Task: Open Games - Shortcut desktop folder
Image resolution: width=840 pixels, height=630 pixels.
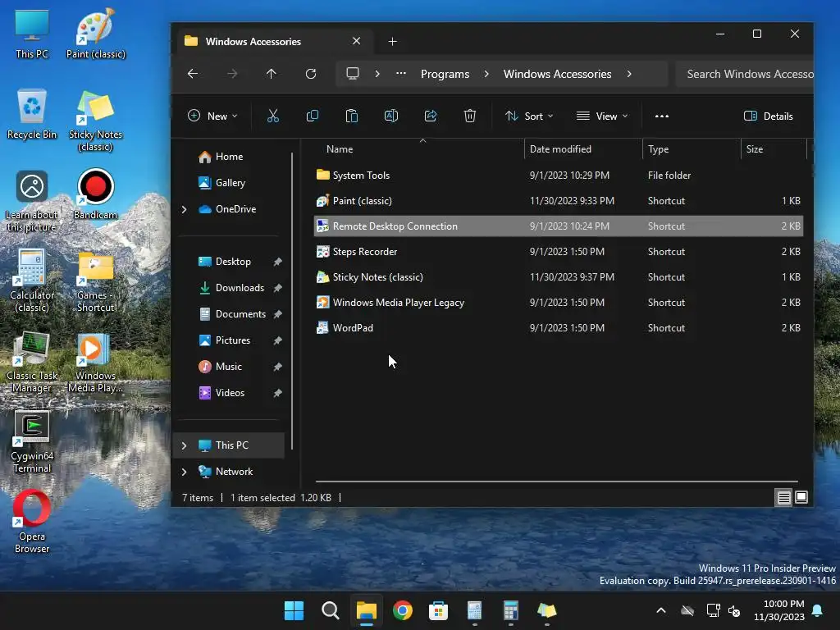Action: (x=95, y=281)
